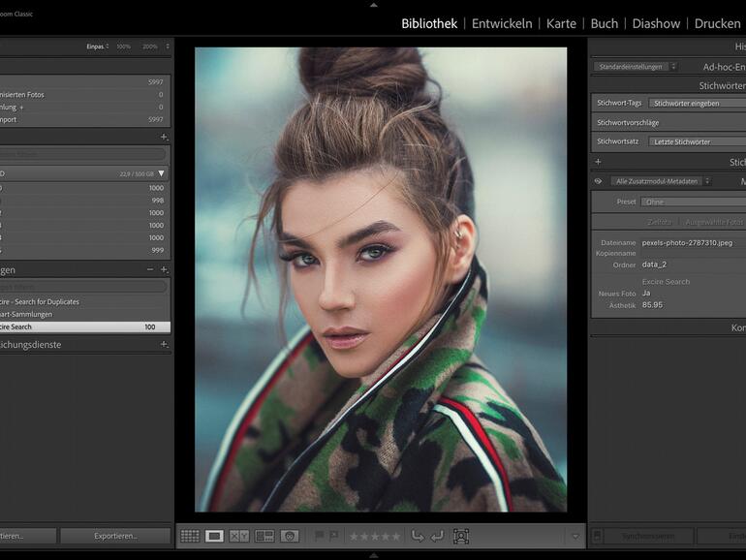Flag the photo as picked
746x560 pixels.
319,536
